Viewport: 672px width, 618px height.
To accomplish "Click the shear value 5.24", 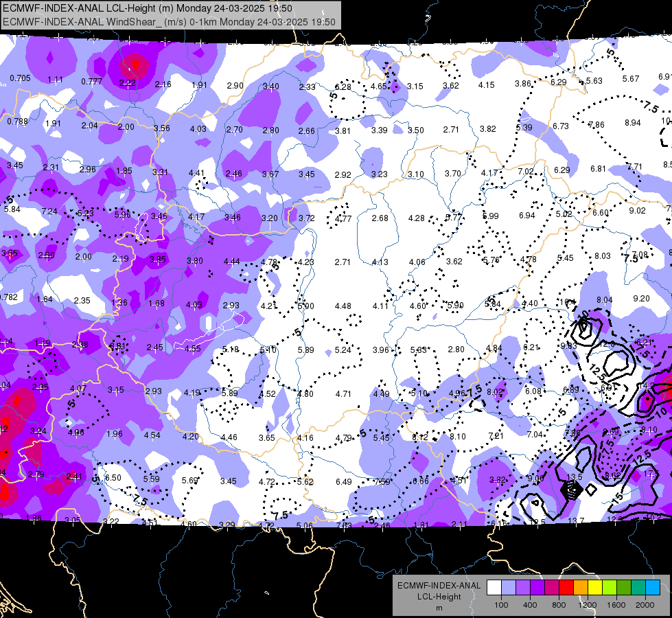I will [x=343, y=350].
